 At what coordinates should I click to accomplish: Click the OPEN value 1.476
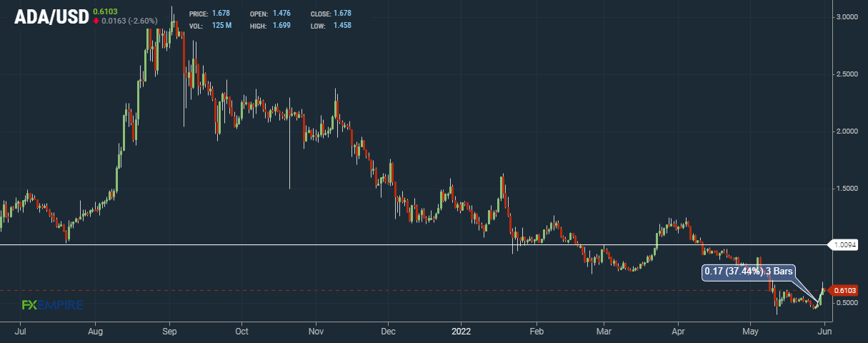click(283, 14)
